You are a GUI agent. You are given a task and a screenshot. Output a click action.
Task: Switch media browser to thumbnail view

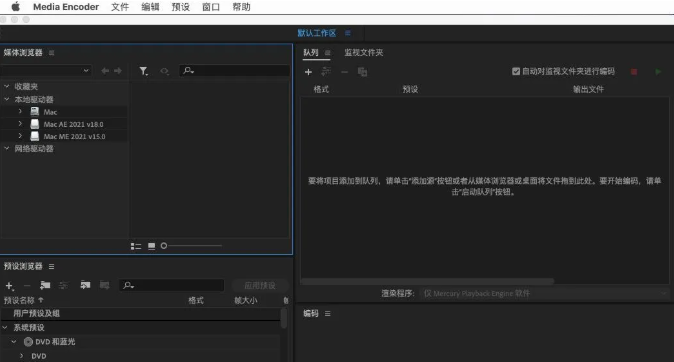(x=151, y=246)
